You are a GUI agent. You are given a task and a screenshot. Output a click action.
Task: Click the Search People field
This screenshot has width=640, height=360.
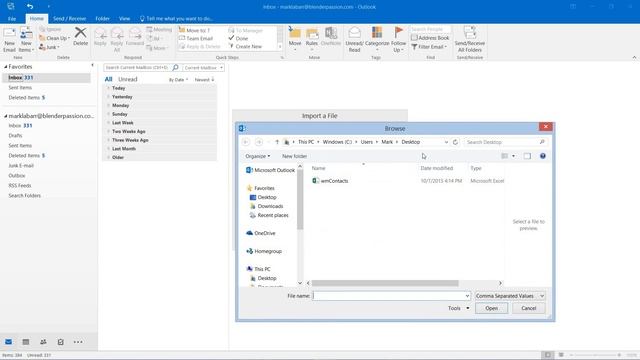coord(430,29)
